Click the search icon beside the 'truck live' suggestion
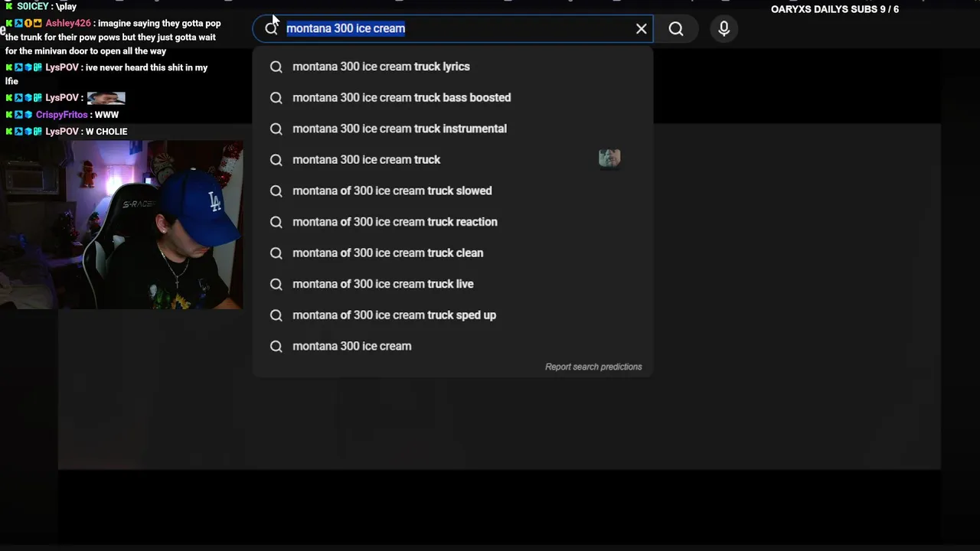The width and height of the screenshot is (980, 551). coord(276,284)
